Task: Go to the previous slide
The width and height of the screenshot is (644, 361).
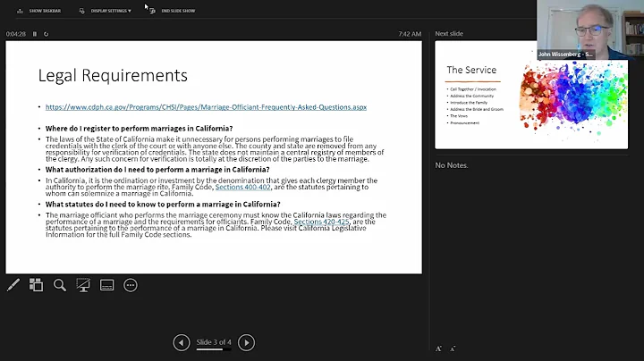Action: pyautogui.click(x=182, y=342)
